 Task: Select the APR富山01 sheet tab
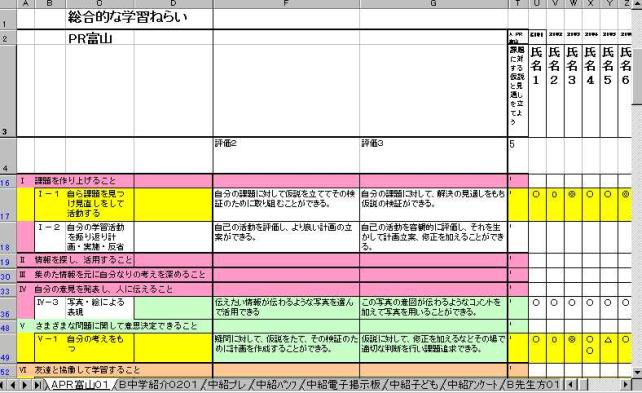[79, 385]
